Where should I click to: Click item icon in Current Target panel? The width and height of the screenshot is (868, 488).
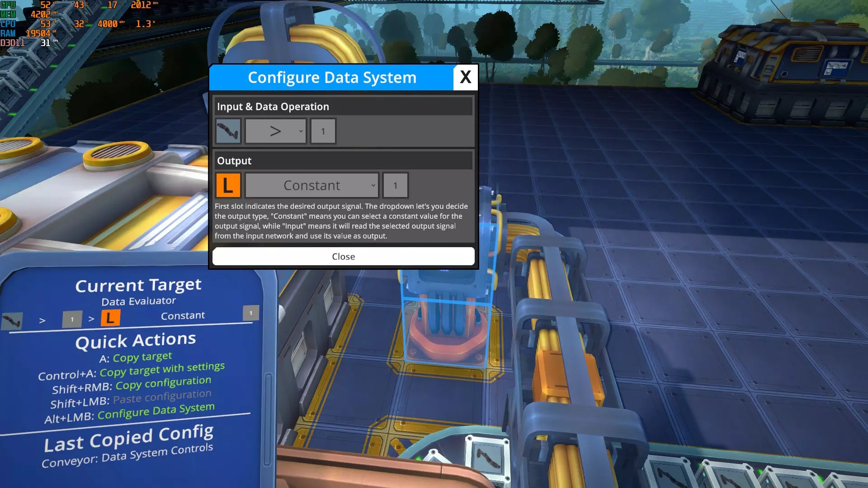12,320
